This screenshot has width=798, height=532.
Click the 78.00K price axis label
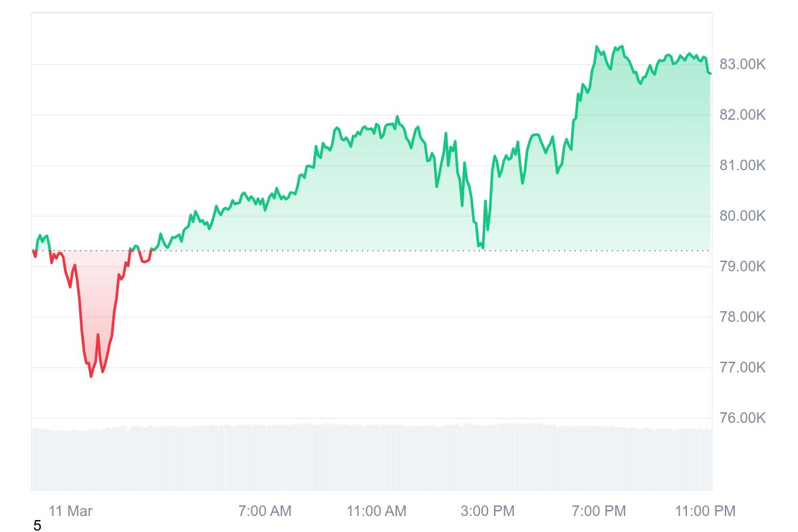click(x=743, y=317)
